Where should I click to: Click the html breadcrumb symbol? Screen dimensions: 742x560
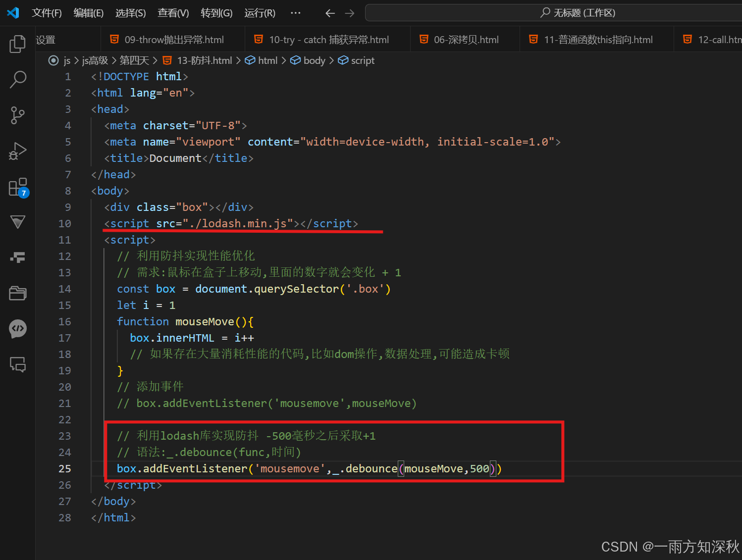coord(262,60)
